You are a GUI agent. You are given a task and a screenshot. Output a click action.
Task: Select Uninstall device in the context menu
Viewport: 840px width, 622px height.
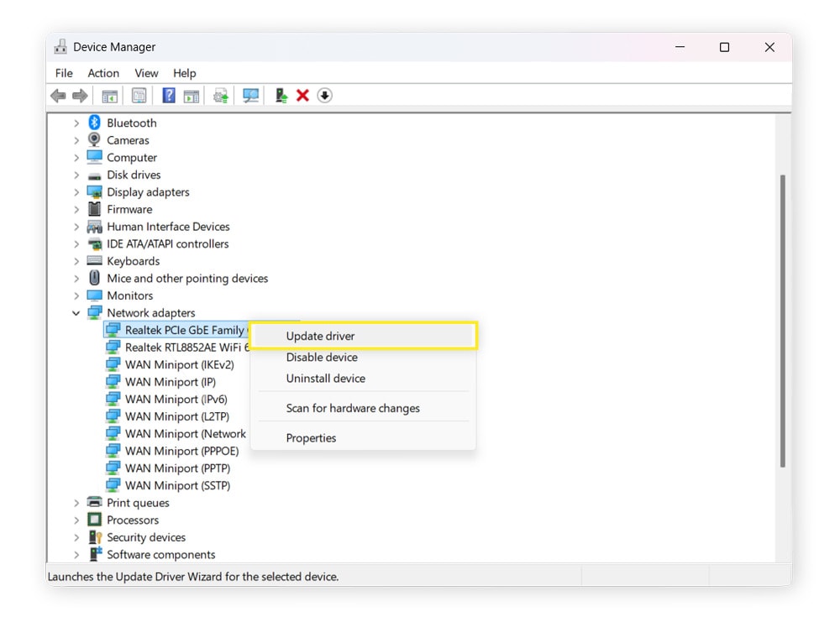(x=326, y=379)
